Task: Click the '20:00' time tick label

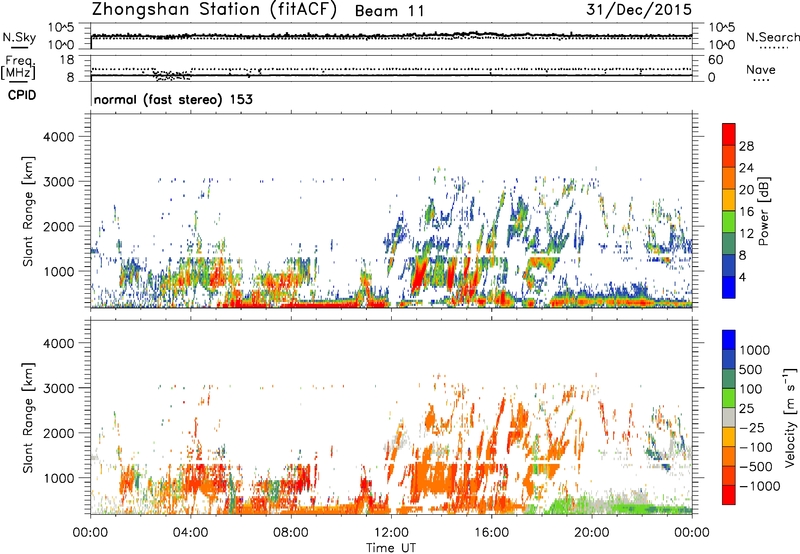Action: coord(592,533)
